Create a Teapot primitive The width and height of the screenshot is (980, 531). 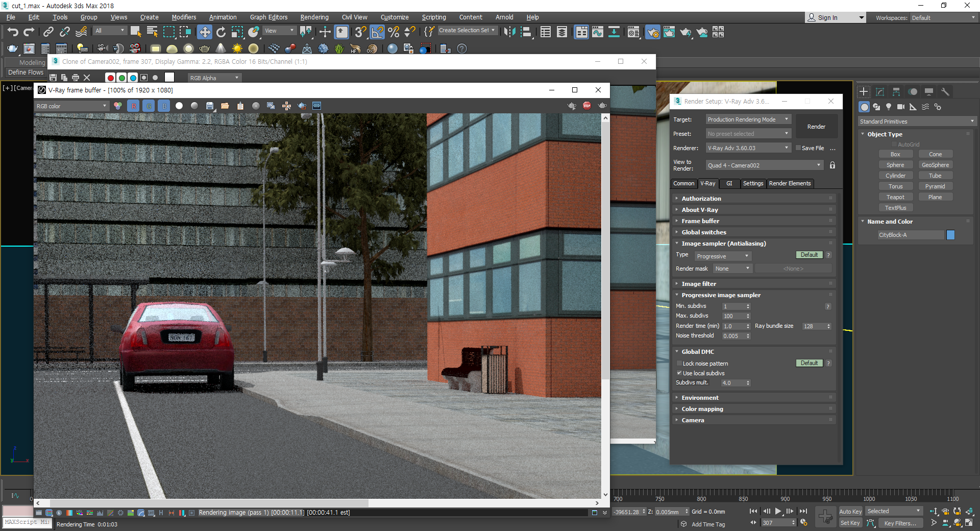click(895, 197)
